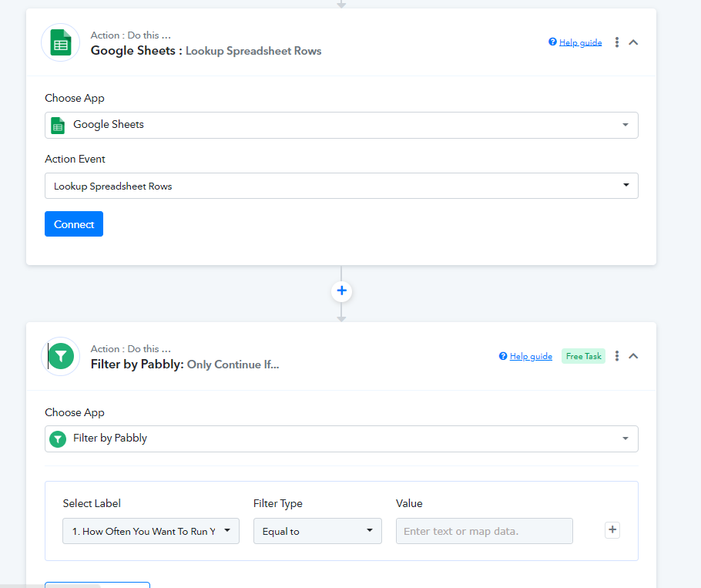Open Choose App dropdown showing Google Sheets
The width and height of the screenshot is (701, 588).
[341, 125]
